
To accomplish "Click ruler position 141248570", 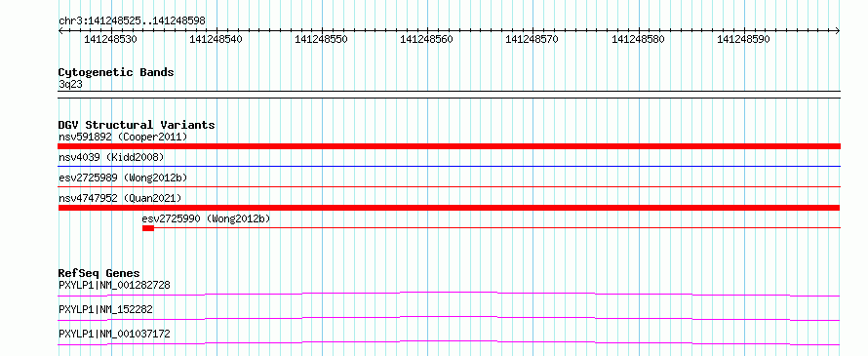I will pyautogui.click(x=532, y=39).
